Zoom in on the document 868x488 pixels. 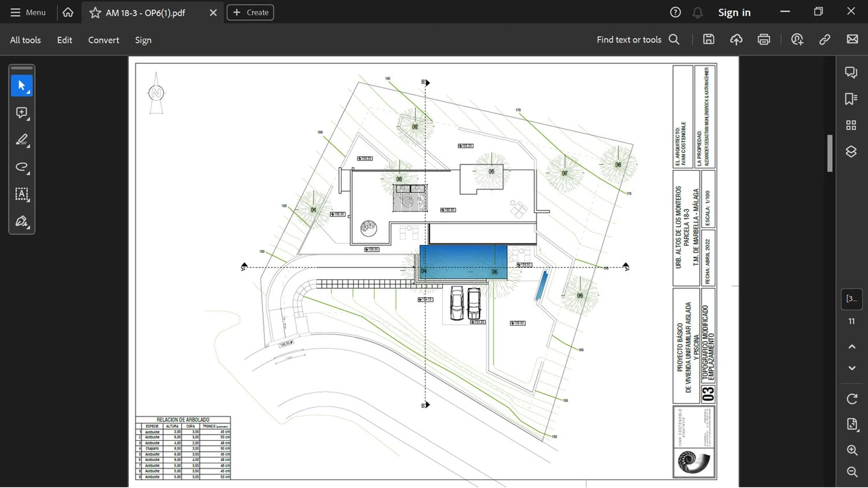click(852, 450)
